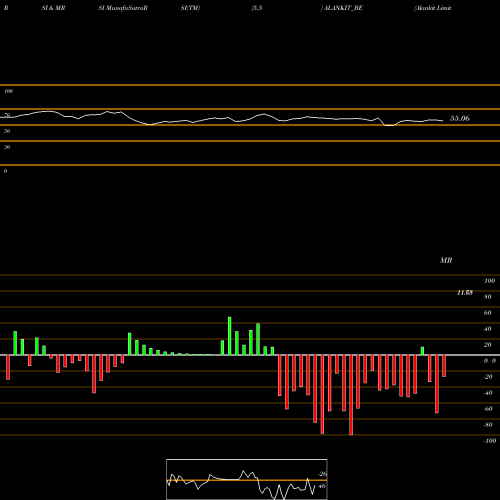
Task: Click the 'SI(TM)' header text
Action: click(x=190, y=8)
